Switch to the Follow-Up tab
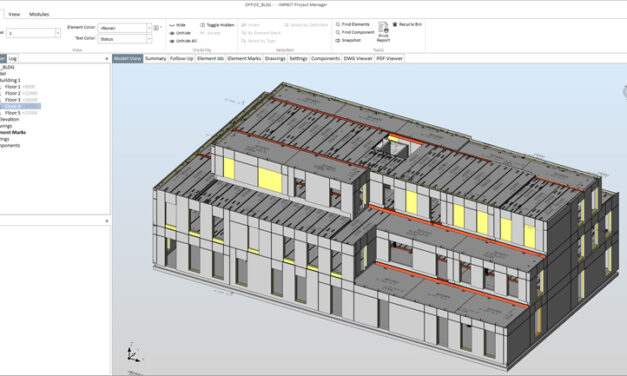Image resolution: width=627 pixels, height=376 pixels. click(x=182, y=58)
